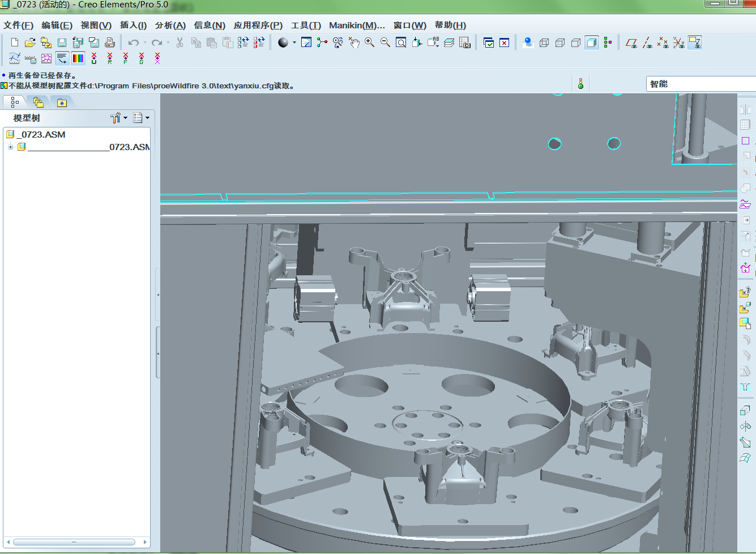Switch to wireframe display mode

click(544, 42)
